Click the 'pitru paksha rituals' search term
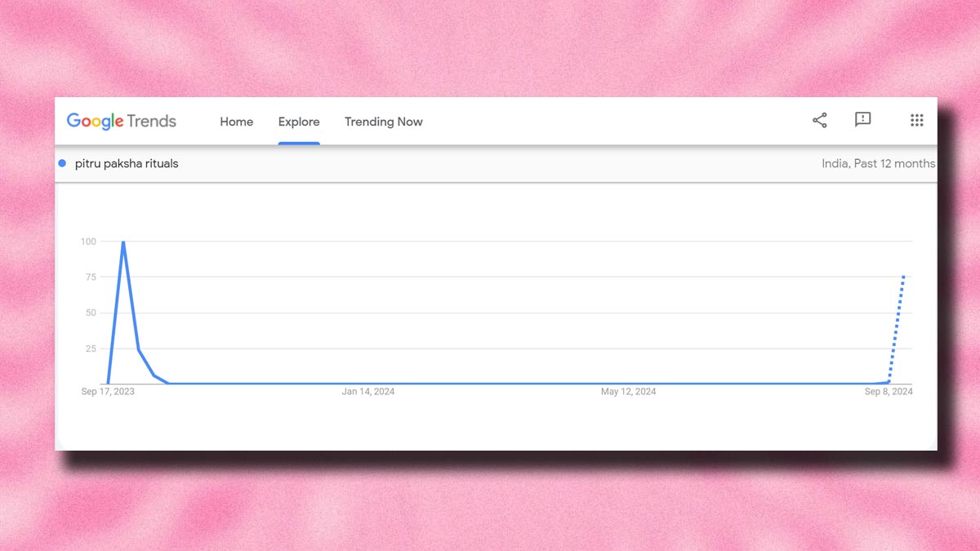The image size is (980, 551). [x=127, y=163]
